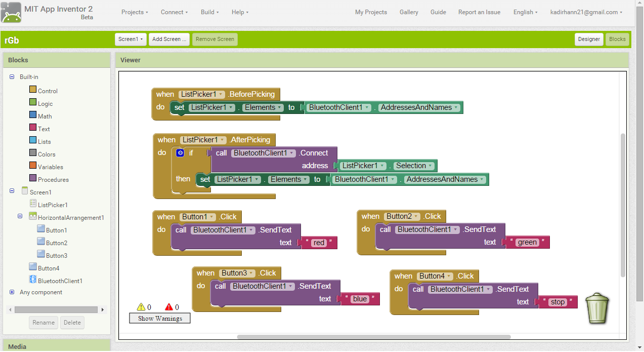Click the trash can in the viewer
The width and height of the screenshot is (644, 352).
tap(597, 308)
